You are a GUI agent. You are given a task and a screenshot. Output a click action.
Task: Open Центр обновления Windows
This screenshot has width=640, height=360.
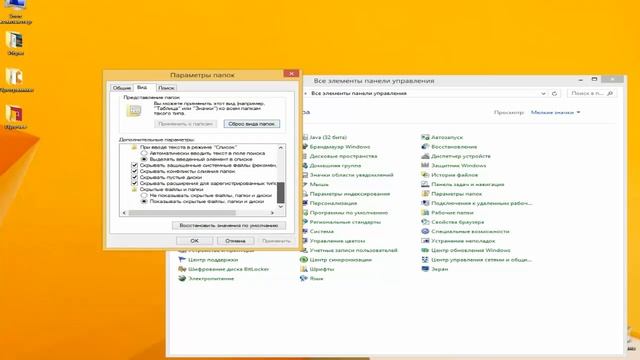(x=465, y=250)
